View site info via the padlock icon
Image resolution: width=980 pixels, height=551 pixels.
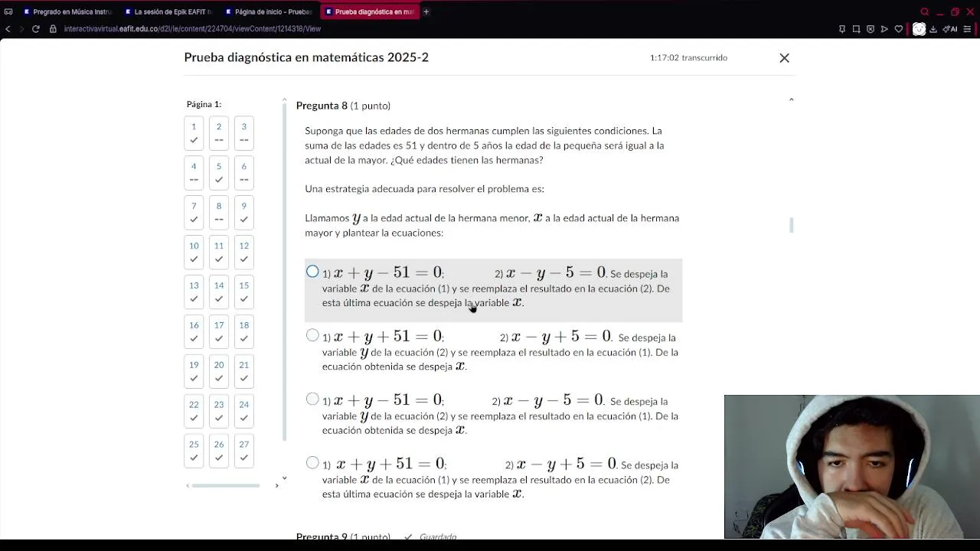coord(53,29)
